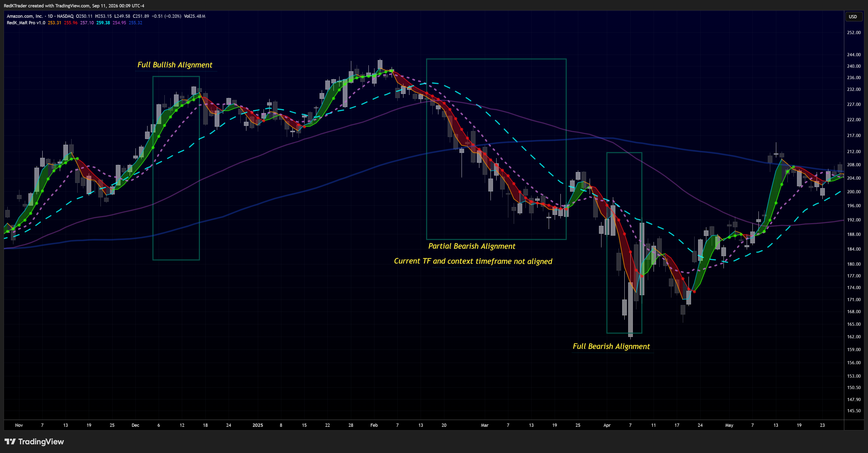Click the Feb label on time axis

click(374, 425)
